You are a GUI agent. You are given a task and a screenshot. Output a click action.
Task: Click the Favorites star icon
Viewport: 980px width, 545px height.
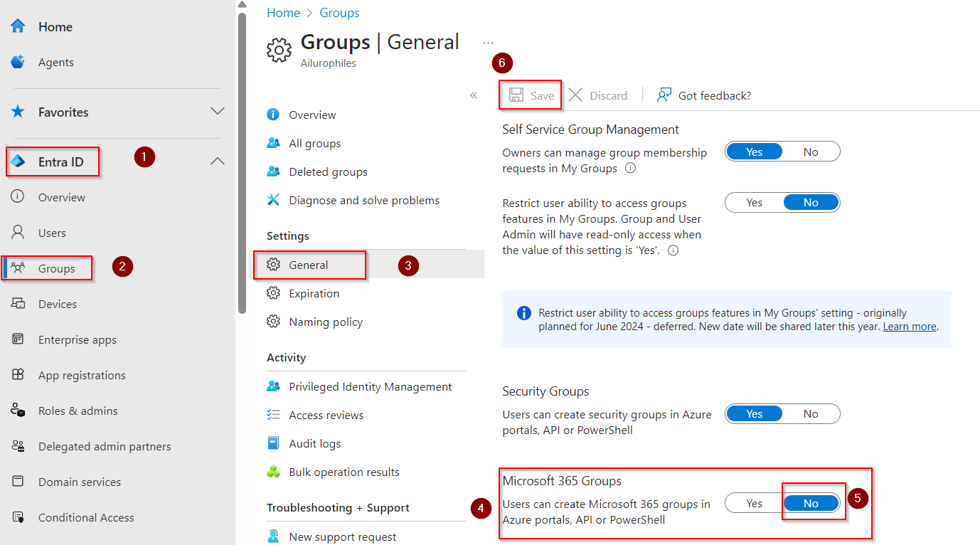click(18, 112)
